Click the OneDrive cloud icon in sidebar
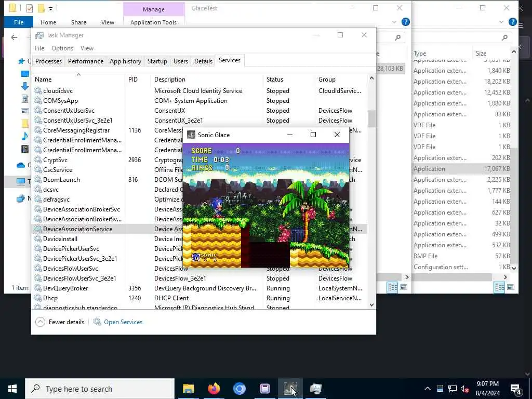 tap(21, 165)
